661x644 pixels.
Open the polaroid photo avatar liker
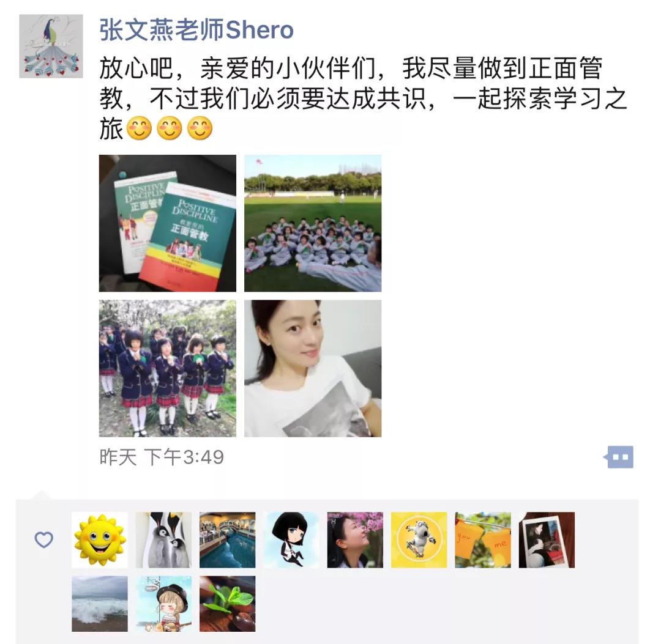point(547,540)
